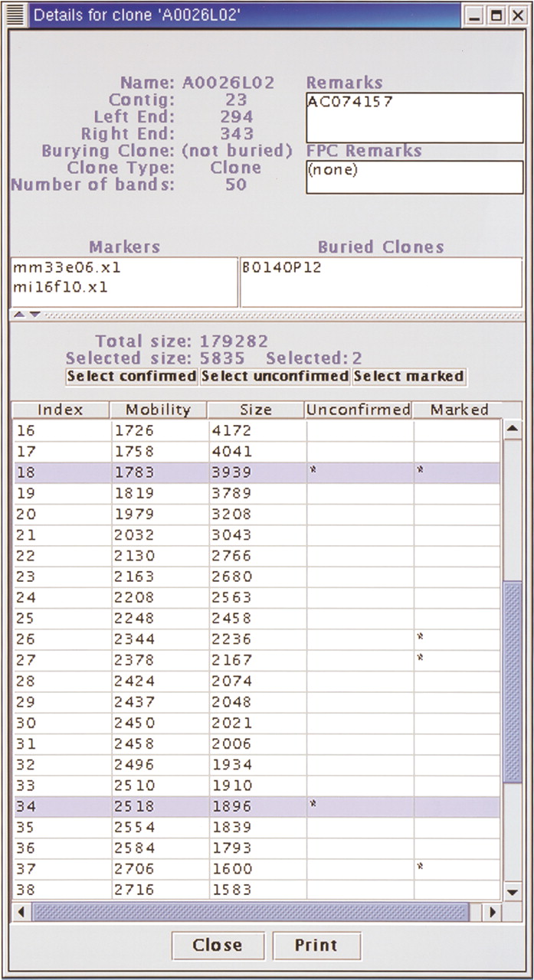Click mobility value 1819
This screenshot has height=980, width=534.
135,494
